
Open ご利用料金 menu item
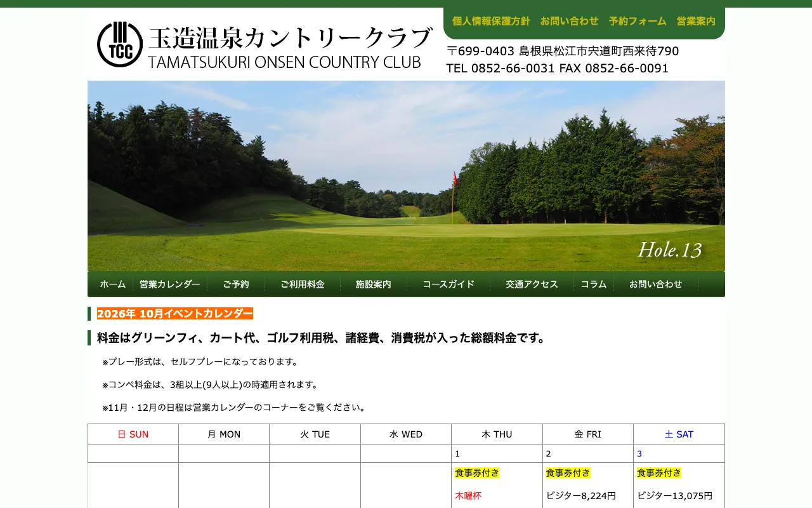pos(303,284)
